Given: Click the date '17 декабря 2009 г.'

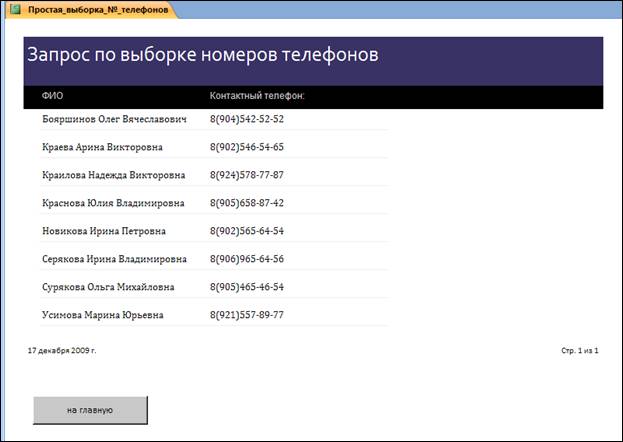Looking at the screenshot, I should (62, 351).
